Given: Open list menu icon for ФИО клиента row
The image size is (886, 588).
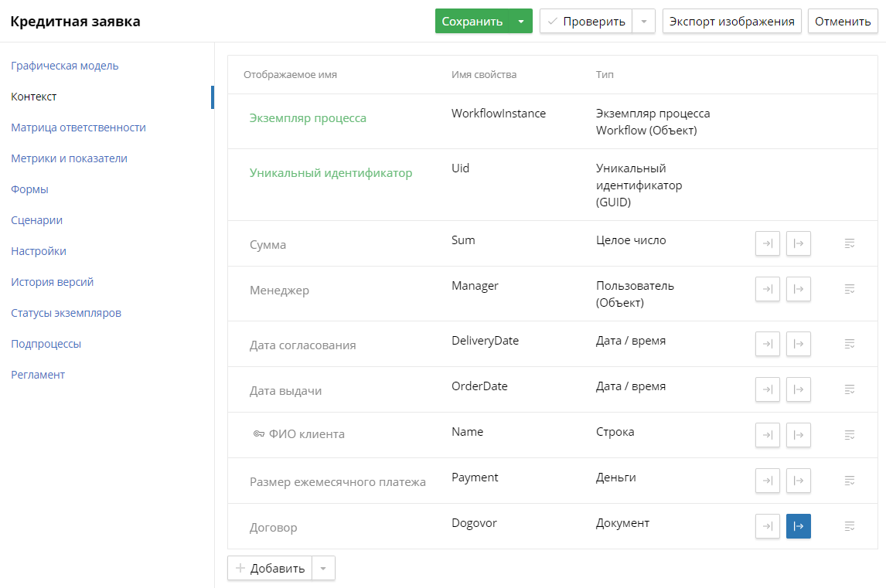Looking at the screenshot, I should tap(850, 435).
